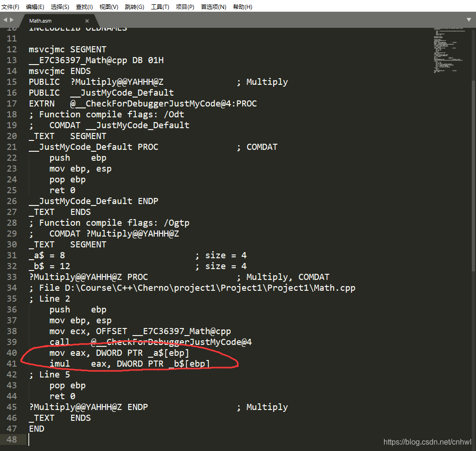Image resolution: width=476 pixels, height=451 pixels.
Task: Click 'mov eax, DWORD PTR _a$[ebp]' line
Action: point(119,353)
